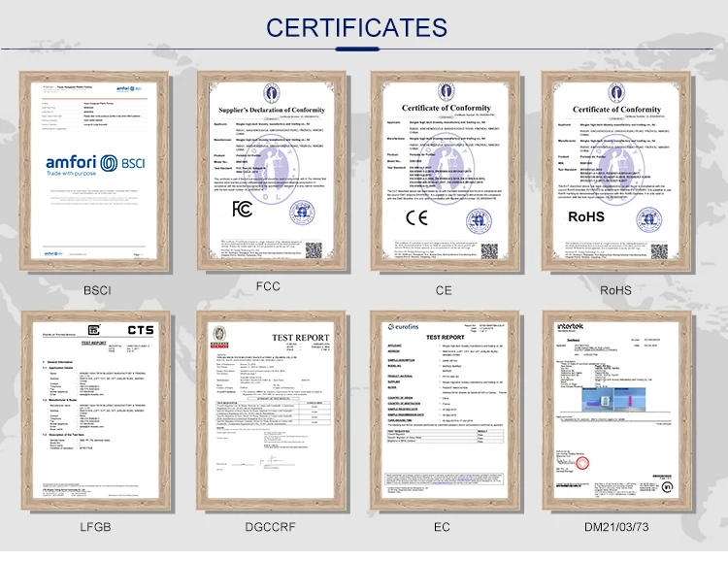Click the 'LFGB' caption label
Screen dimensions: 728x561
pyautogui.click(x=95, y=527)
